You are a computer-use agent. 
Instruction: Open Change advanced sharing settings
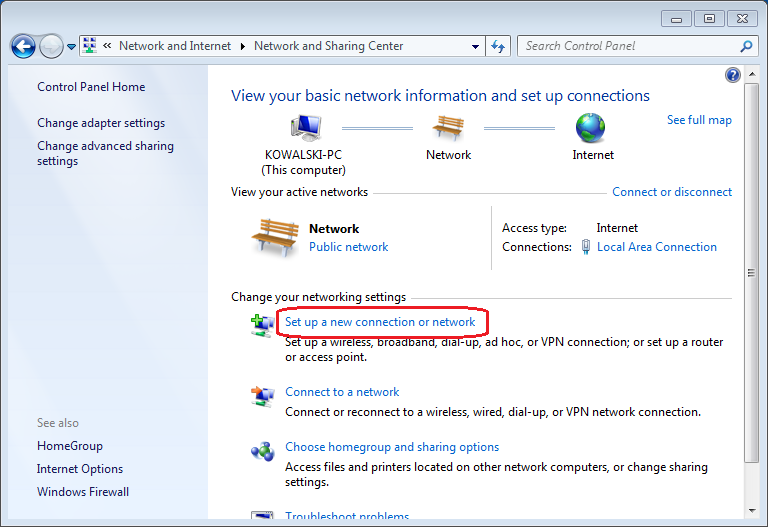point(105,153)
